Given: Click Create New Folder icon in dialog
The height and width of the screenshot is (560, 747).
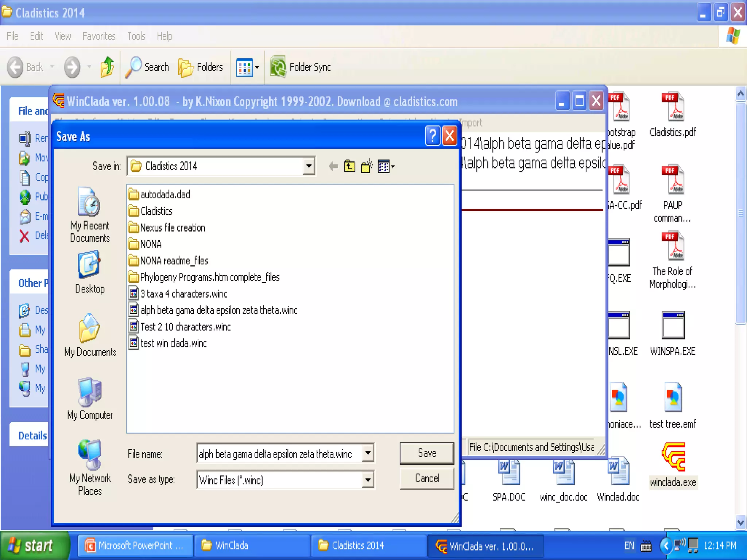Looking at the screenshot, I should tap(367, 167).
